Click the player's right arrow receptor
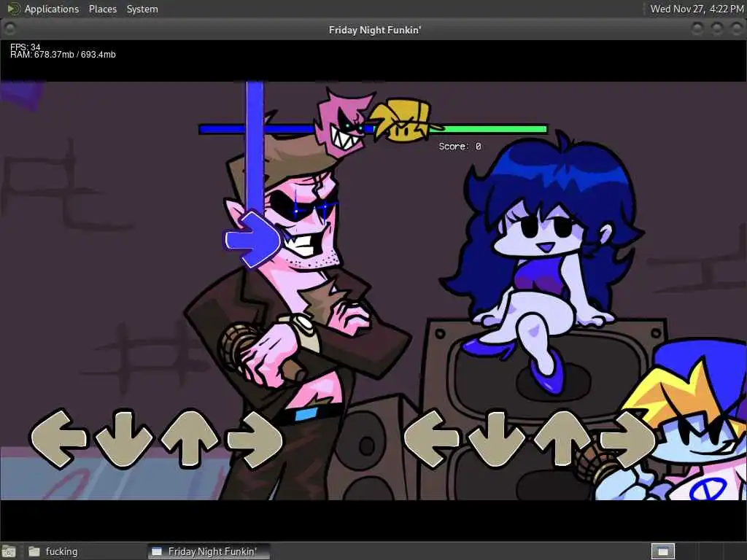This screenshot has height=560, width=747. (x=627, y=438)
